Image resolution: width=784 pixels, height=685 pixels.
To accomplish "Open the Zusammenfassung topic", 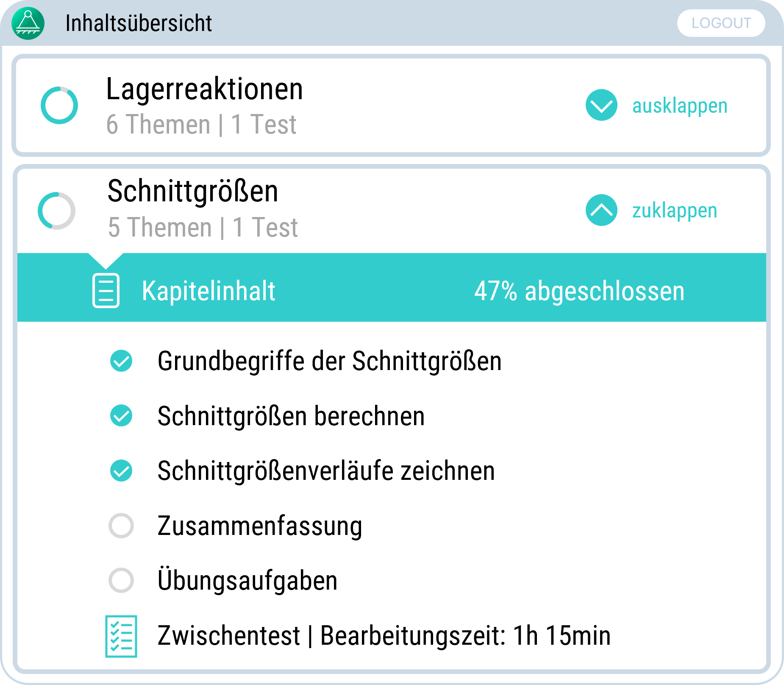I will coord(260,526).
